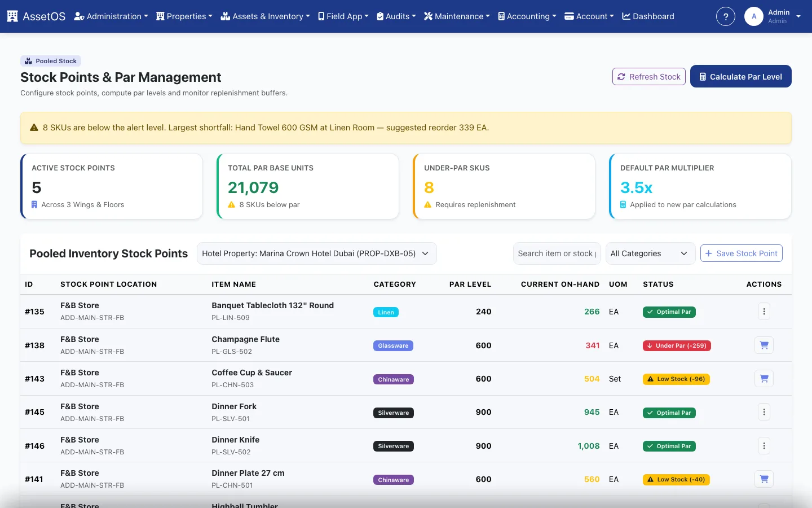Expand the Admin user menu caret
This screenshot has height=508, width=812.
(798, 16)
